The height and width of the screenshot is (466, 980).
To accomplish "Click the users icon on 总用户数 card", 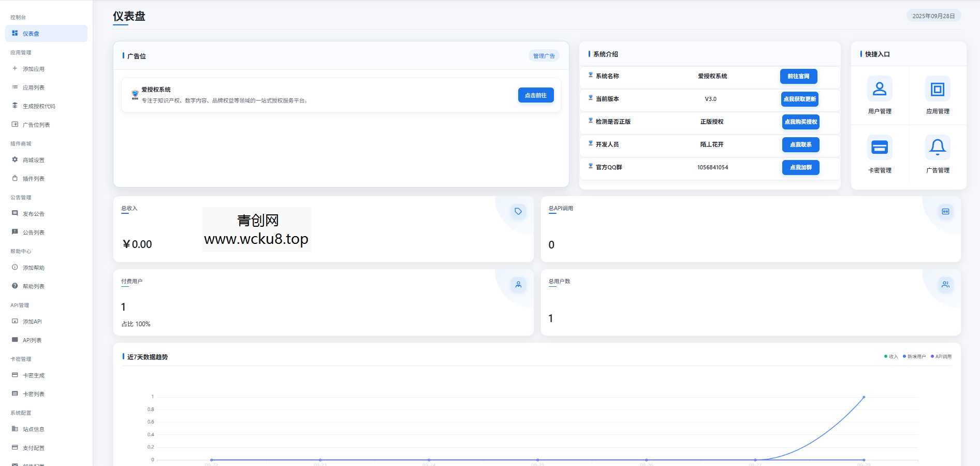I will click(x=945, y=284).
